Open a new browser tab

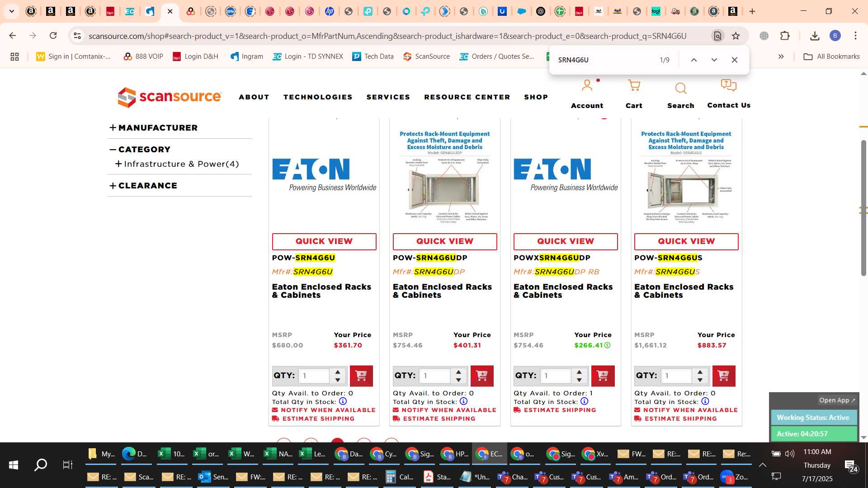point(752,11)
